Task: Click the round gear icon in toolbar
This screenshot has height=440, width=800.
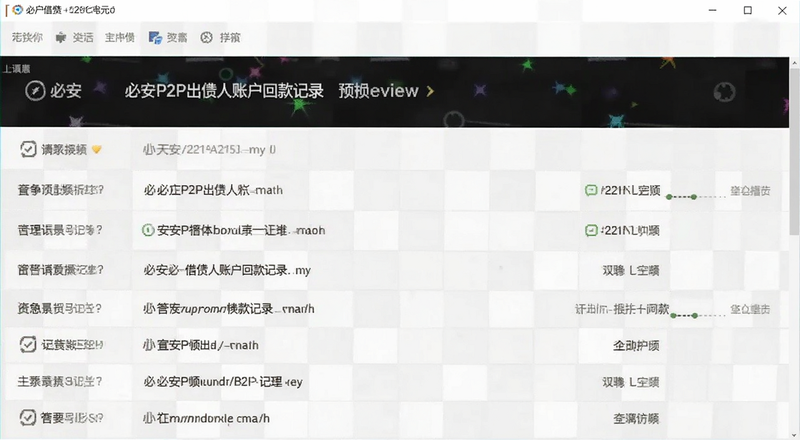Action: click(206, 37)
